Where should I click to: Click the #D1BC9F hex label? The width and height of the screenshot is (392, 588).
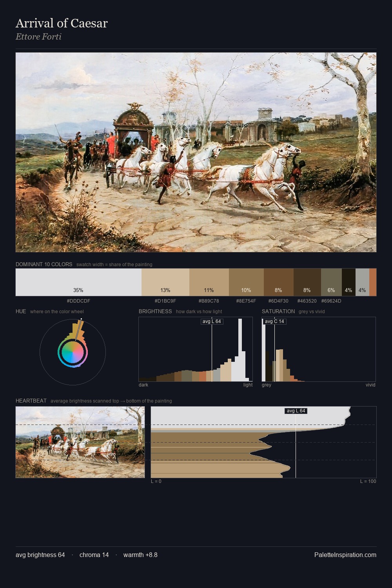point(165,301)
